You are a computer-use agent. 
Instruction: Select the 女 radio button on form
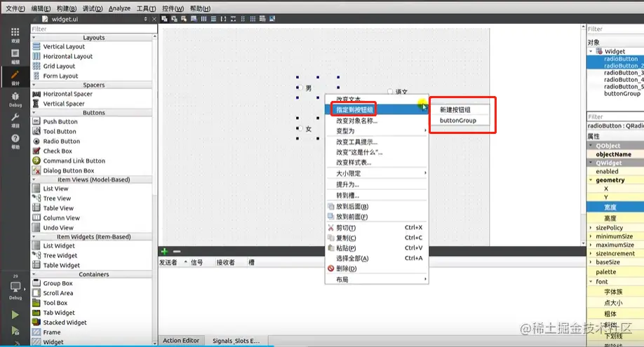pyautogui.click(x=304, y=128)
